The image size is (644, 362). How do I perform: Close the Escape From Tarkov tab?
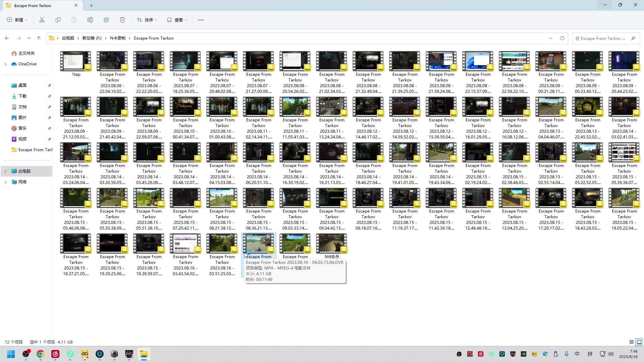(76, 5)
